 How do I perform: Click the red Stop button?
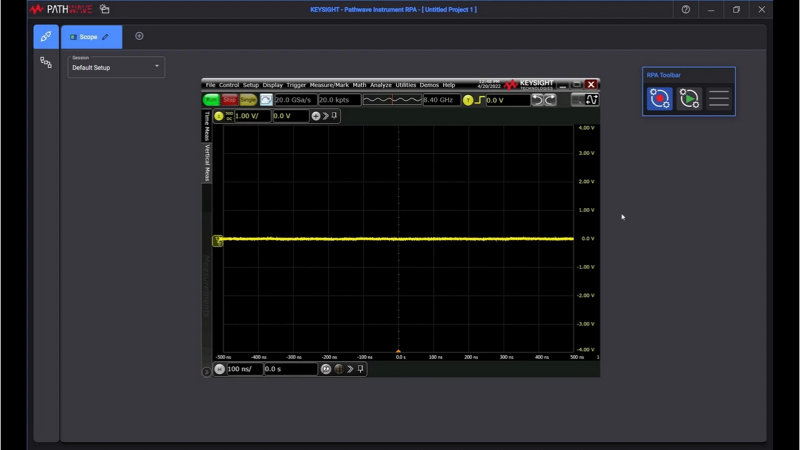[x=230, y=100]
